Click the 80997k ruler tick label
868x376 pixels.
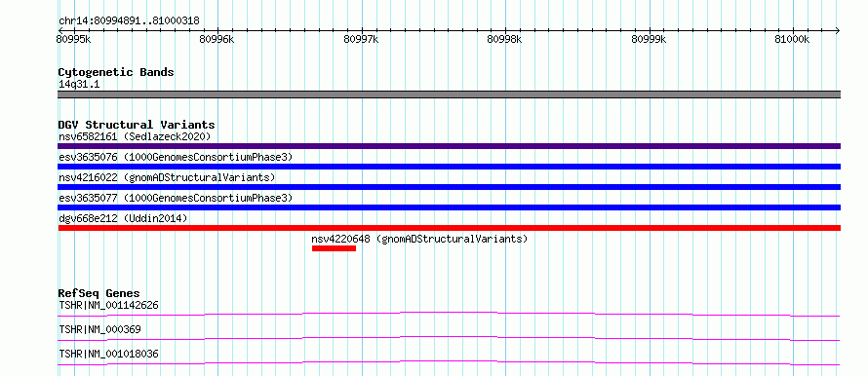click(x=361, y=39)
